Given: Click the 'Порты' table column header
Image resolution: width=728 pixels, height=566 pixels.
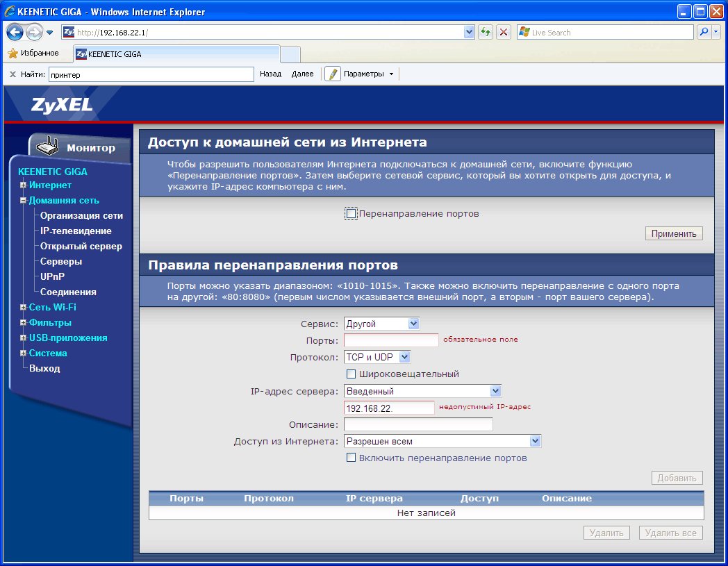Looking at the screenshot, I should [x=186, y=498].
